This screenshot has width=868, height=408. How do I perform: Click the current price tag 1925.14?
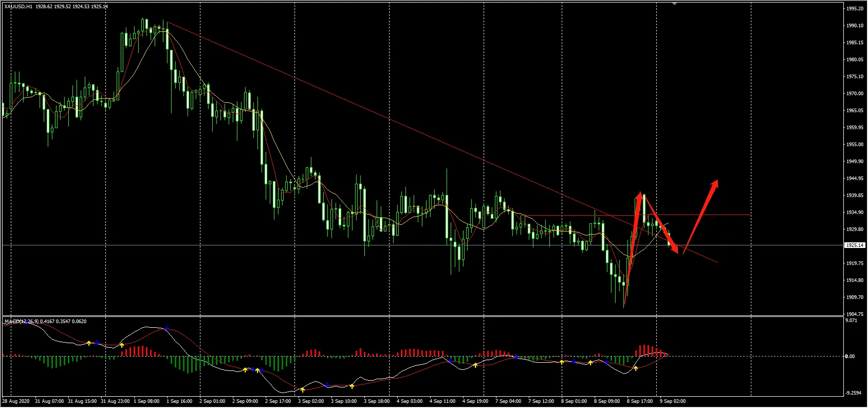(855, 245)
